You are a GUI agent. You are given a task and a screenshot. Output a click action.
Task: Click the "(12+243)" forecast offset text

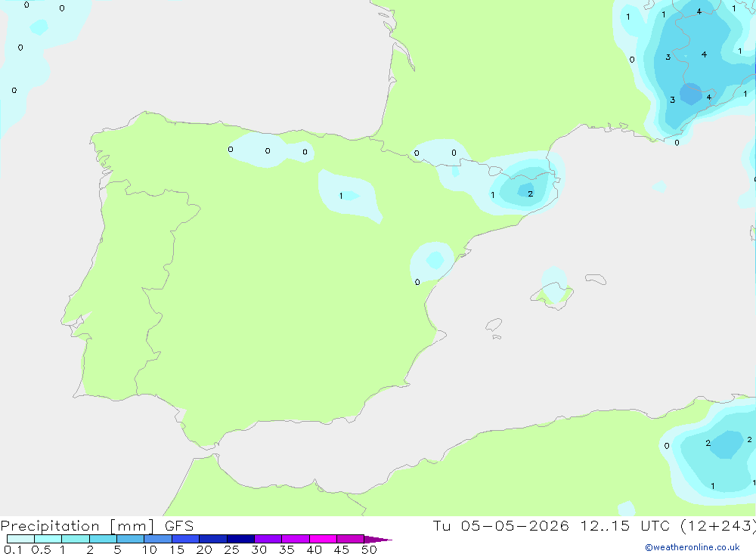(x=718, y=526)
